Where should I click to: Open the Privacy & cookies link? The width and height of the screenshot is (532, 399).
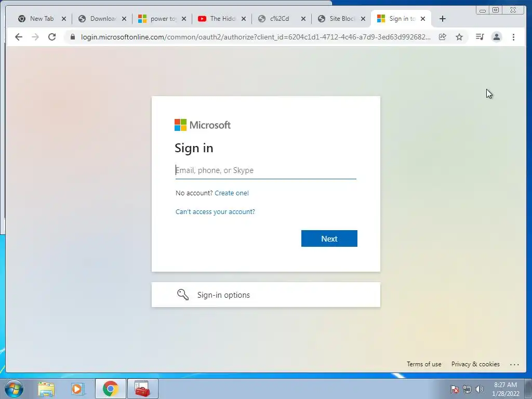click(475, 364)
